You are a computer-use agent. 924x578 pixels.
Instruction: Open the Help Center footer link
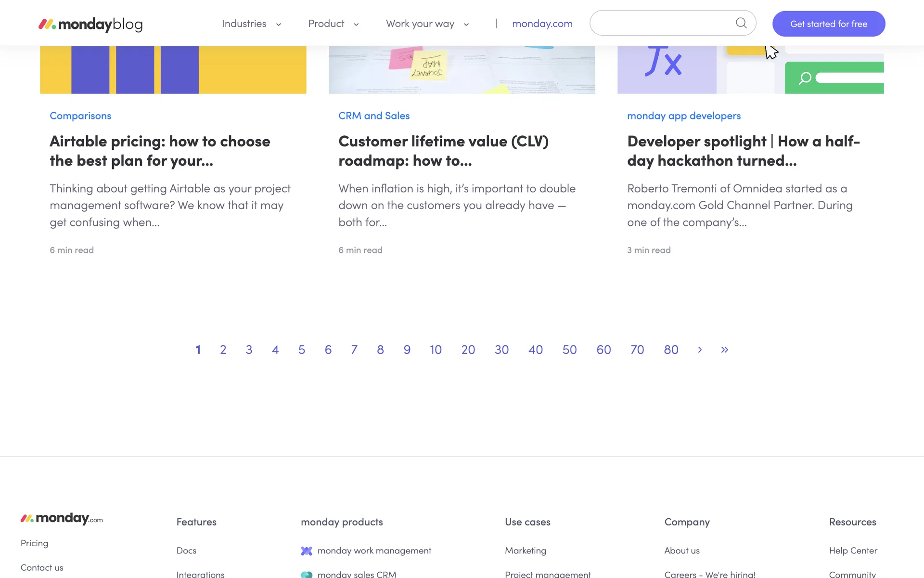853,551
